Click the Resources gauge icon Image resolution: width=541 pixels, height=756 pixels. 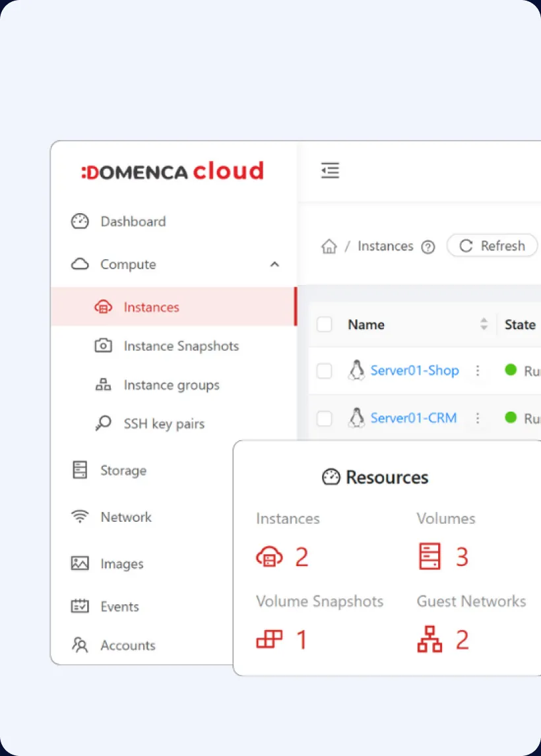click(331, 477)
